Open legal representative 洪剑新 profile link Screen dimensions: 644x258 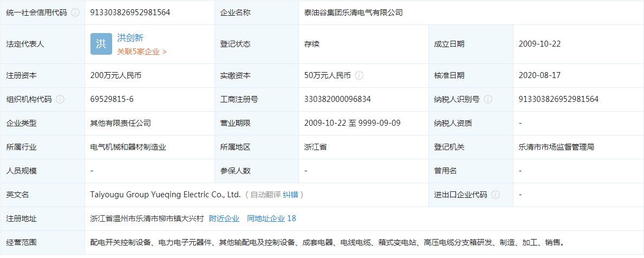[x=130, y=38]
